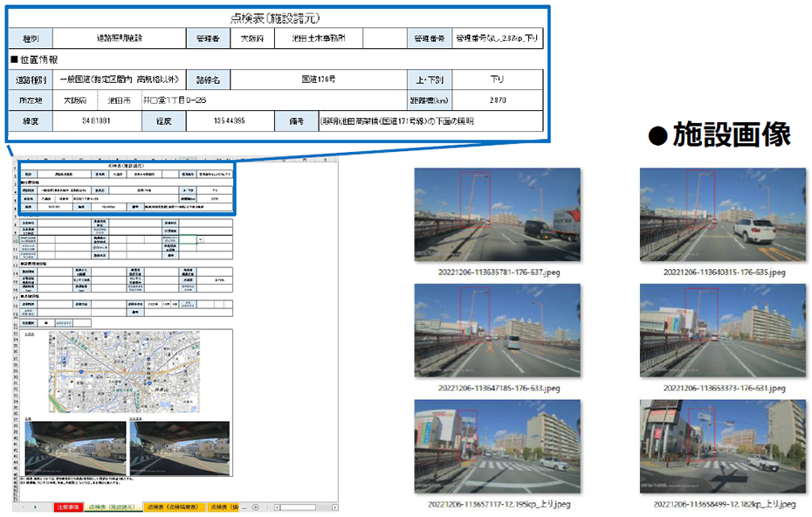Open thumbnail 20221206-113635781-176-637.jpeg
Screen dimensions: 812x517
point(497,212)
